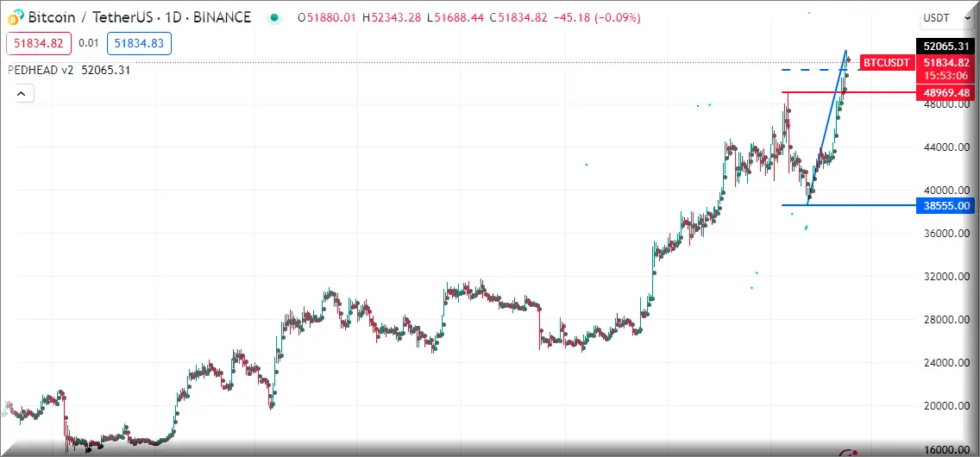Screen dimensions: 980x457
Task: Click the 16000.00 price axis label
Action: click(x=946, y=449)
